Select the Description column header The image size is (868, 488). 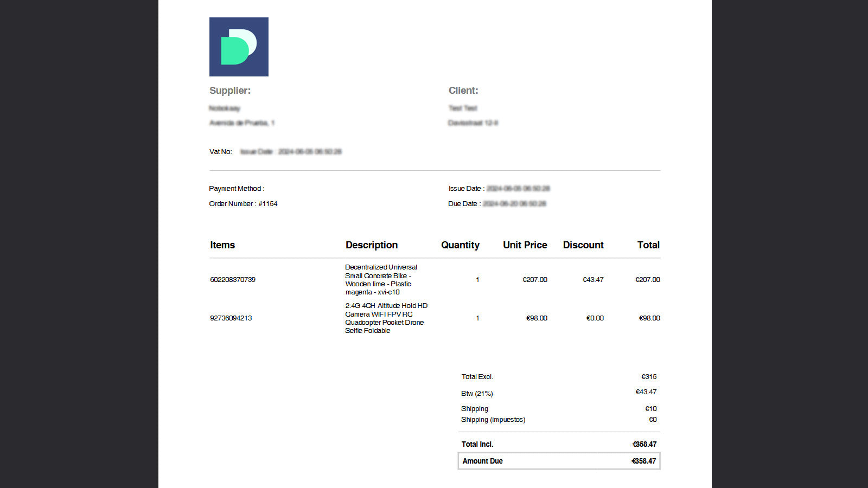coord(371,245)
